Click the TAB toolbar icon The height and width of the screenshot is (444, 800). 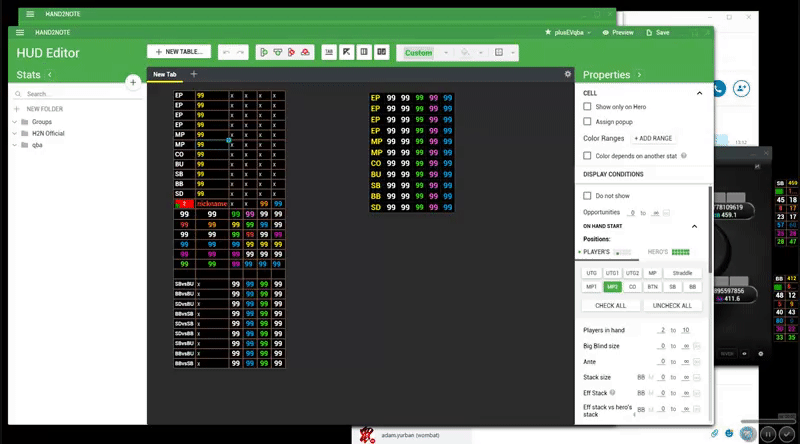click(x=329, y=52)
